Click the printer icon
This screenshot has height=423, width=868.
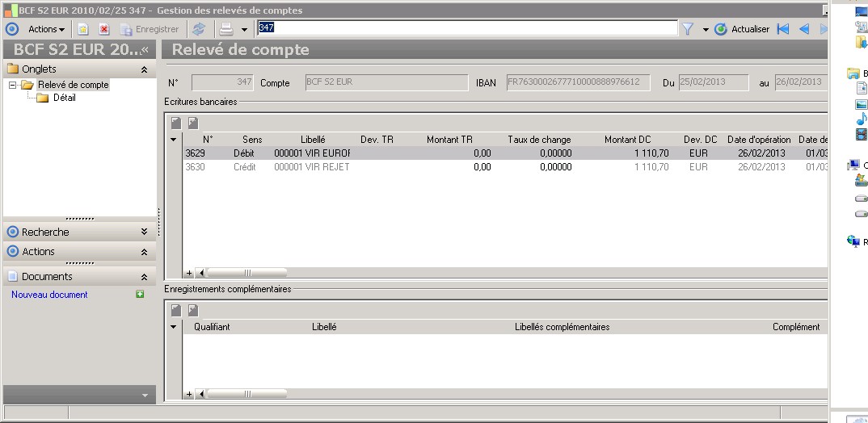click(227, 29)
